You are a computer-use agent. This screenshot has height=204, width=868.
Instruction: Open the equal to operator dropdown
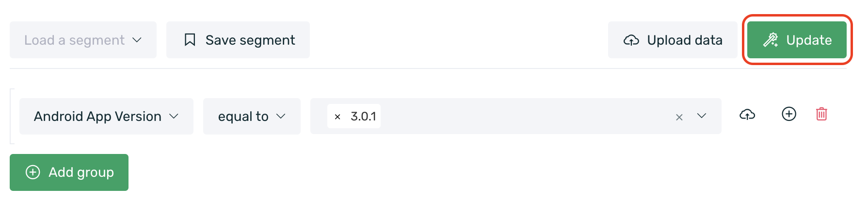point(252,116)
